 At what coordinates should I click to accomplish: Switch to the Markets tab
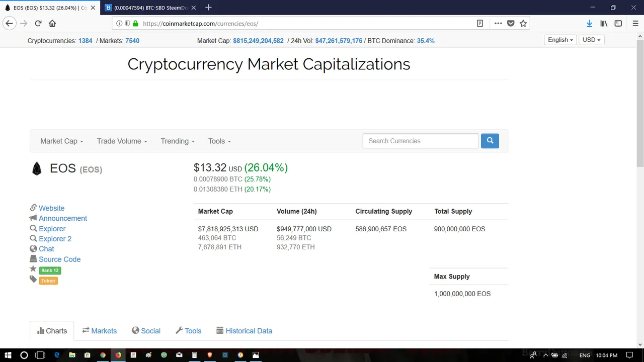click(100, 331)
